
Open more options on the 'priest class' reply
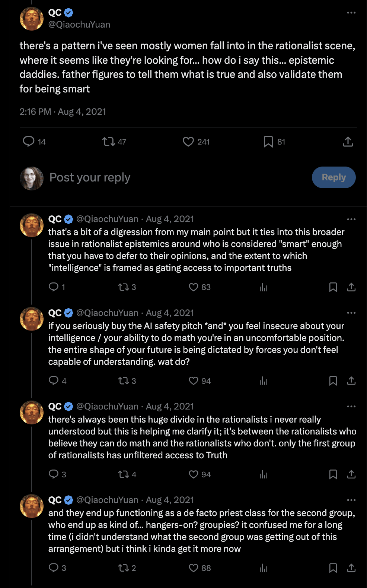coord(351,500)
